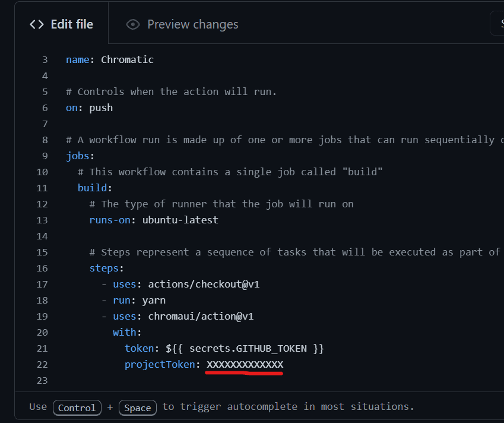Image resolution: width=504 pixels, height=423 pixels.
Task: Click the on: push line
Action: (90, 108)
